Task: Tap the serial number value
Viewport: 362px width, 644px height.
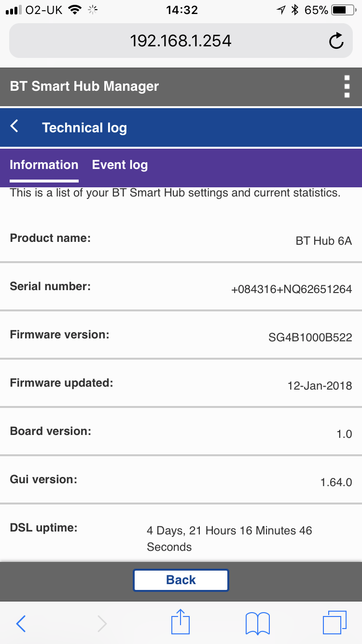Action: point(292,290)
